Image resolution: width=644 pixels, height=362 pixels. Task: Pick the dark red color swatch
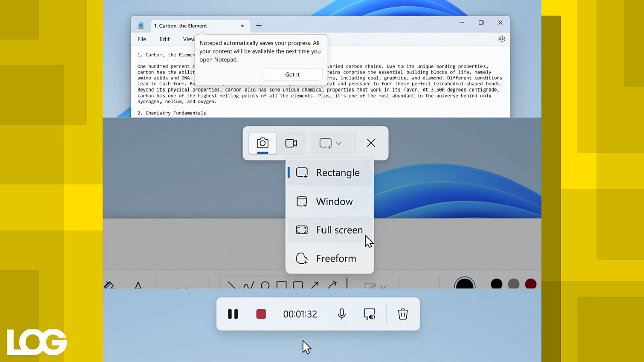click(530, 284)
